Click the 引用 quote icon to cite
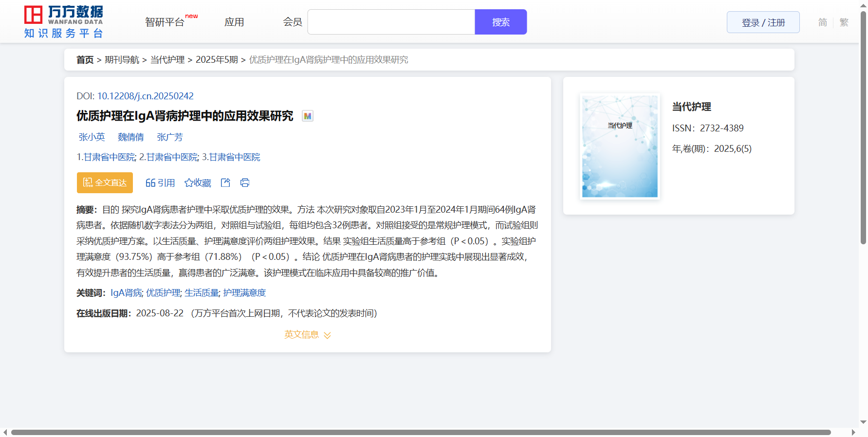Viewport: 868px width, 437px height. click(x=160, y=182)
